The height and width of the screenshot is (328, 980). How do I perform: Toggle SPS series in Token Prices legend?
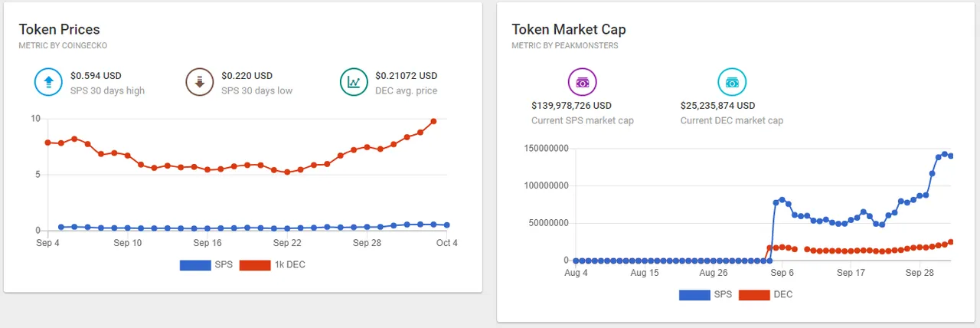click(x=206, y=265)
